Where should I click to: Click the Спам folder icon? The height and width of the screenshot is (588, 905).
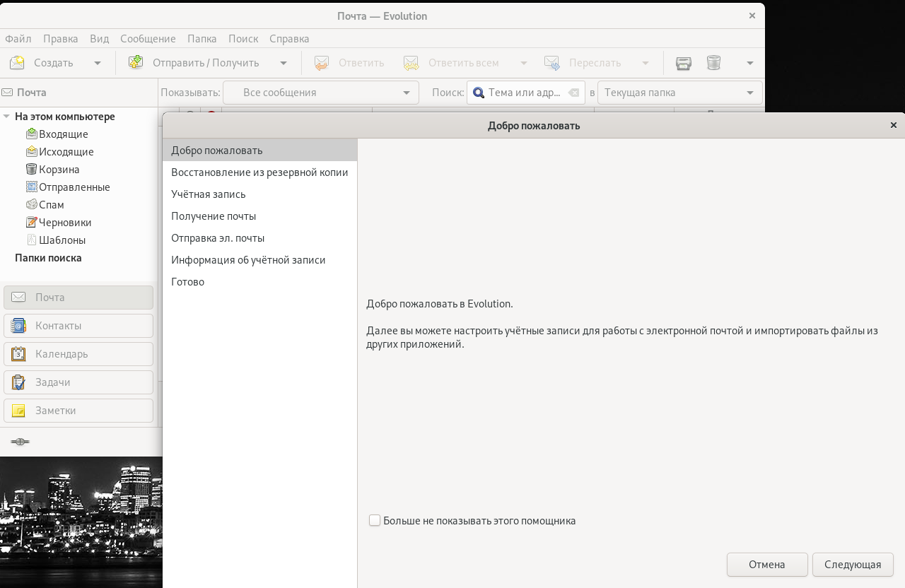(x=31, y=204)
